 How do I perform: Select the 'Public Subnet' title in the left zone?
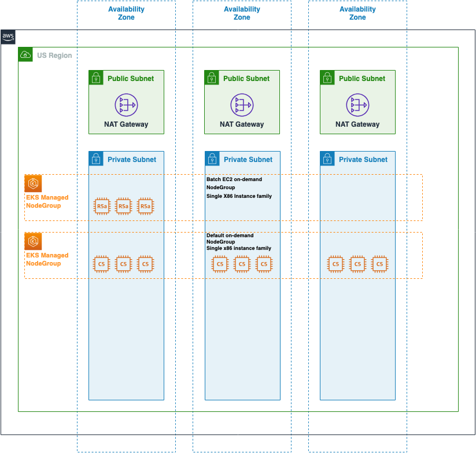click(x=131, y=78)
